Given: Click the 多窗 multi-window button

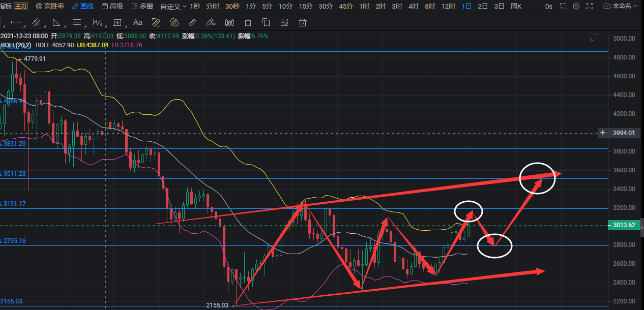Looking at the screenshot, I should (142, 7).
